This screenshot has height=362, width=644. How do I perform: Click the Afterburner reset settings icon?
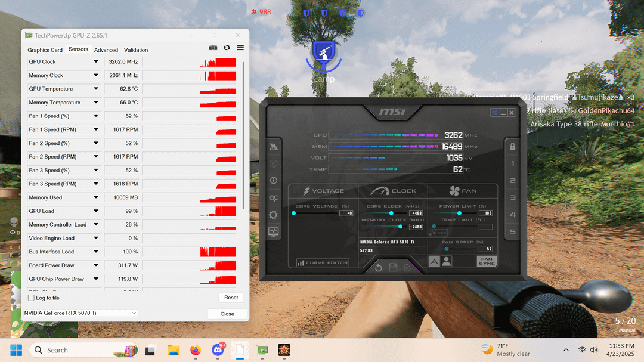click(379, 268)
